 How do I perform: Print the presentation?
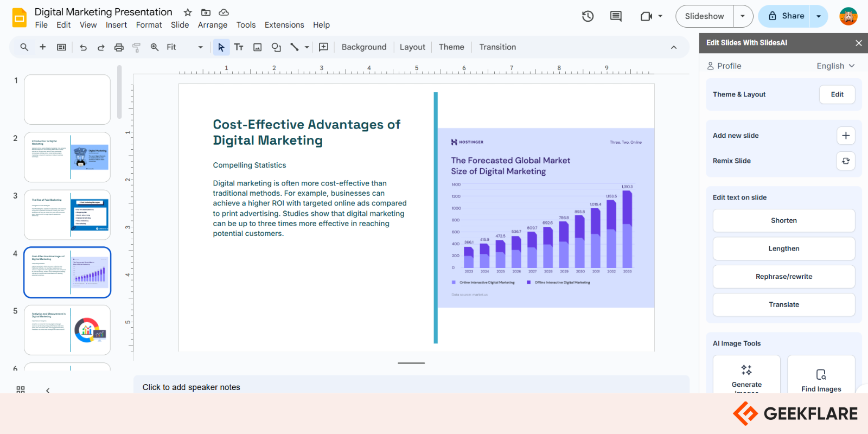pos(119,47)
